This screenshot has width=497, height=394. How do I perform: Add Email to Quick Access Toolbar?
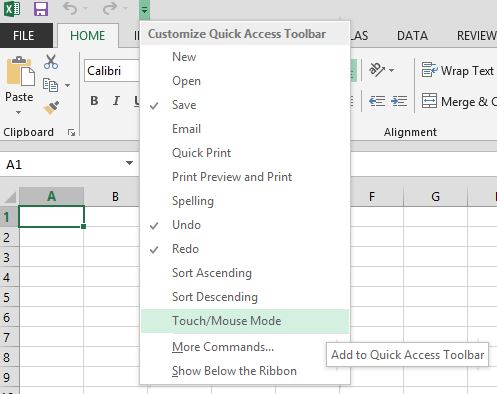[x=245, y=129]
